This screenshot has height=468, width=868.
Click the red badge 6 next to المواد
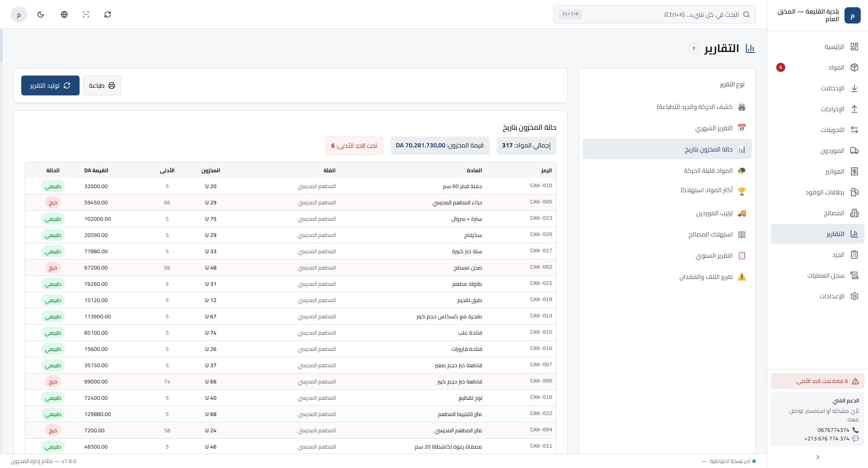[x=781, y=67]
